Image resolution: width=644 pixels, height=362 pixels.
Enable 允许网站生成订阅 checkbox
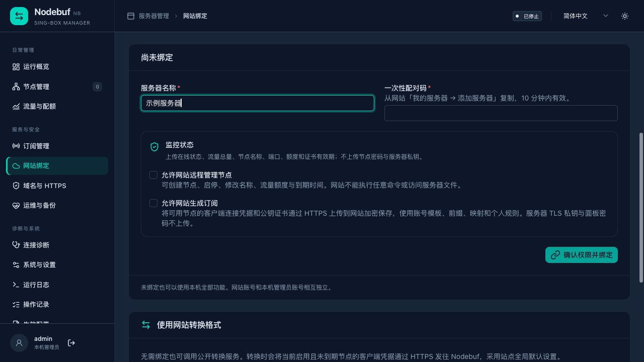pyautogui.click(x=153, y=203)
